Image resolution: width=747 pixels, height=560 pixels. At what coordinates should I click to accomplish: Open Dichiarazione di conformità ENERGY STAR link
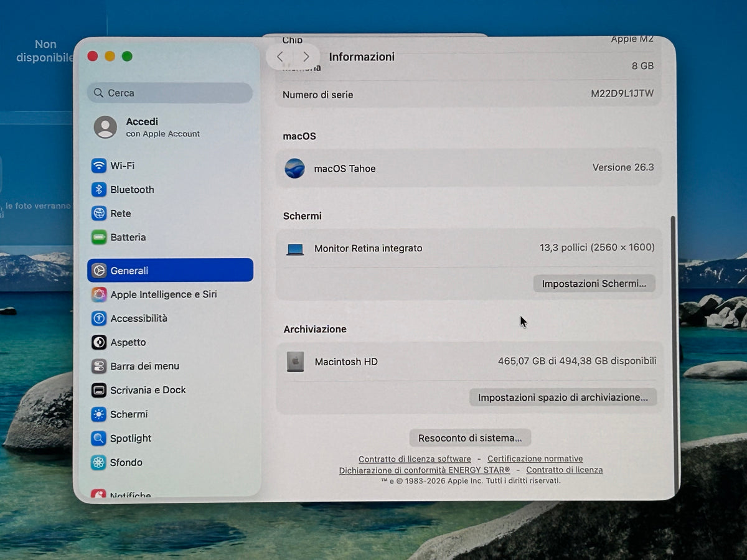click(x=425, y=470)
